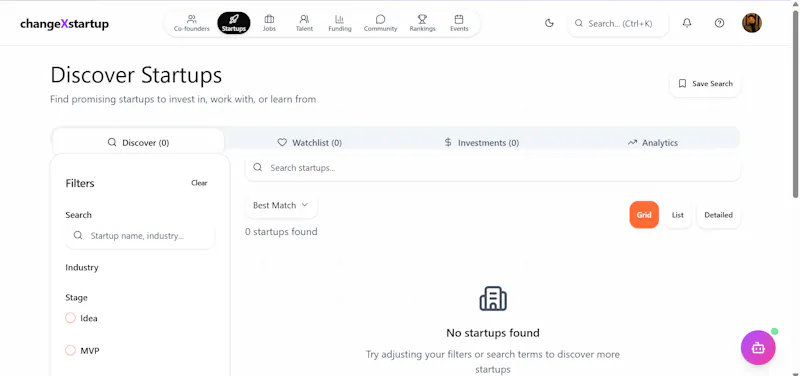Open notifications bell icon

click(687, 23)
